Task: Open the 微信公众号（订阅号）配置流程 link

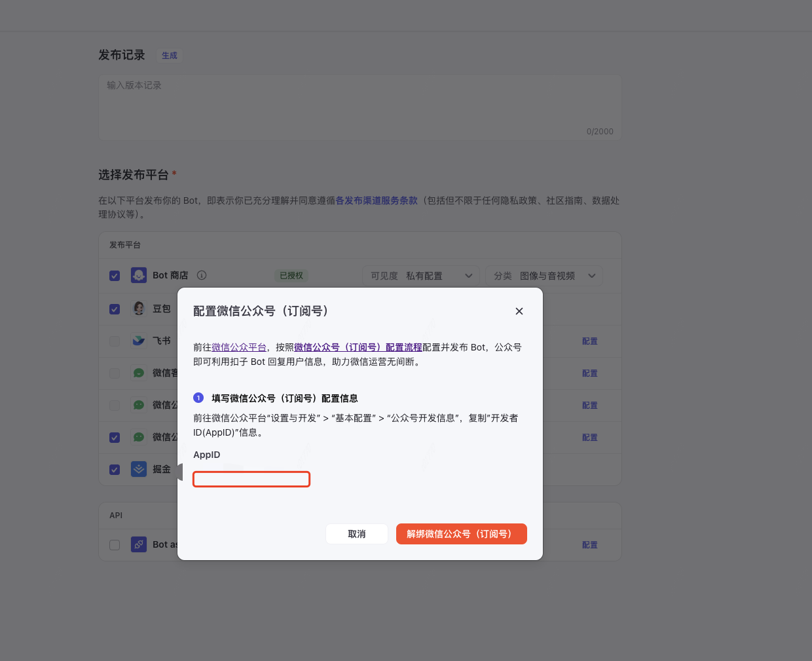Action: (358, 347)
